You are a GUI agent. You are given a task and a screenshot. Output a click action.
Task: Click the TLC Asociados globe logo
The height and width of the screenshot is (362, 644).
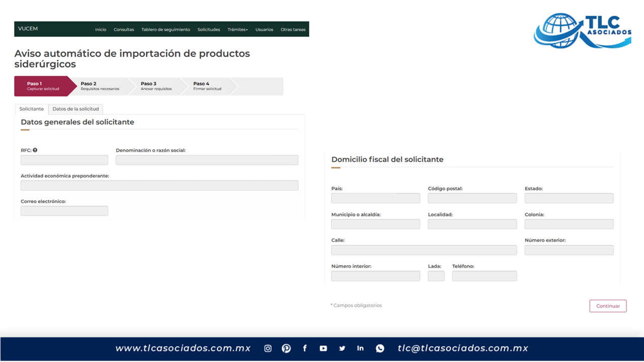[559, 30]
